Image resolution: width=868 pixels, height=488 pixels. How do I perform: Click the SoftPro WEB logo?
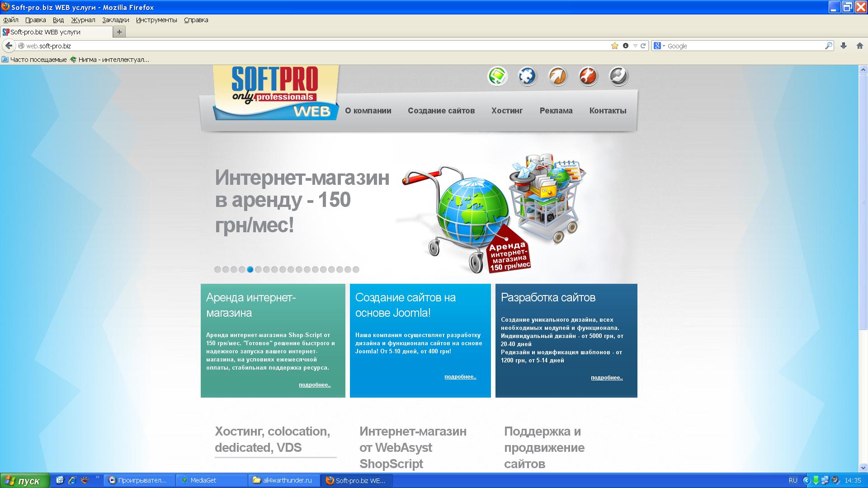[x=276, y=93]
